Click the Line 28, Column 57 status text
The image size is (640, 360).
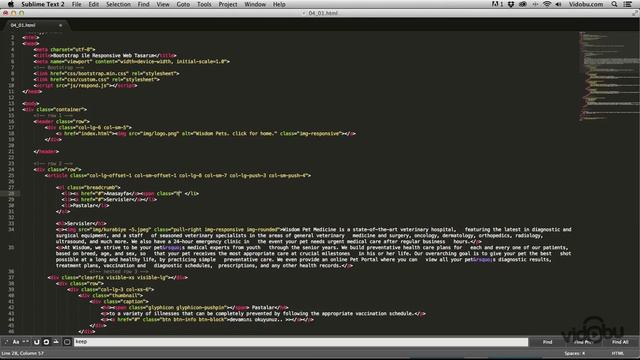pos(22,353)
